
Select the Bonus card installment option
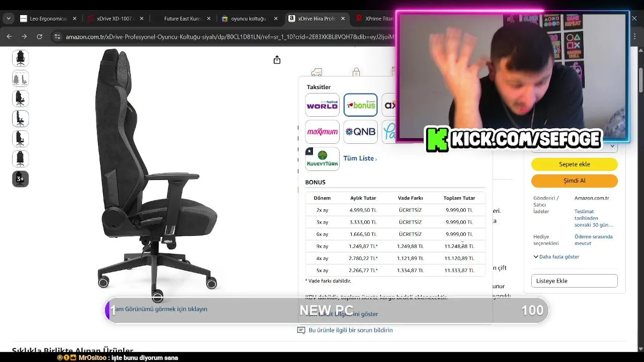pyautogui.click(x=360, y=105)
